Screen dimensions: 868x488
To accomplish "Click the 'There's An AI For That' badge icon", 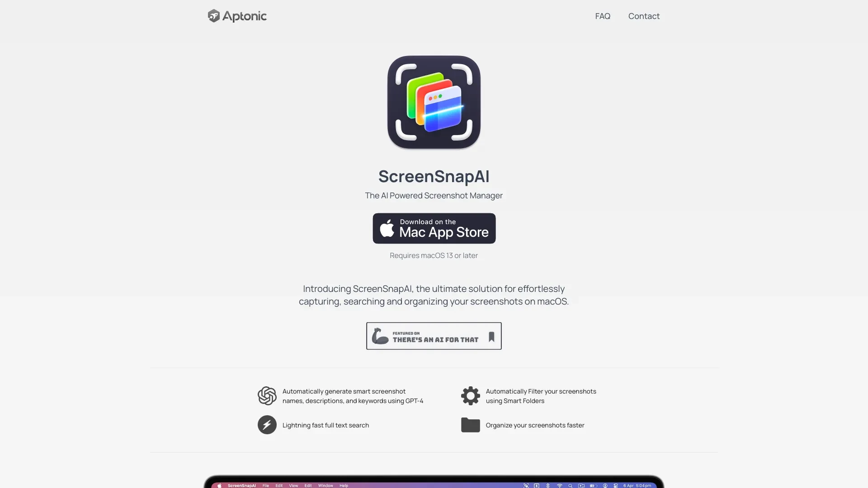I will (x=434, y=335).
